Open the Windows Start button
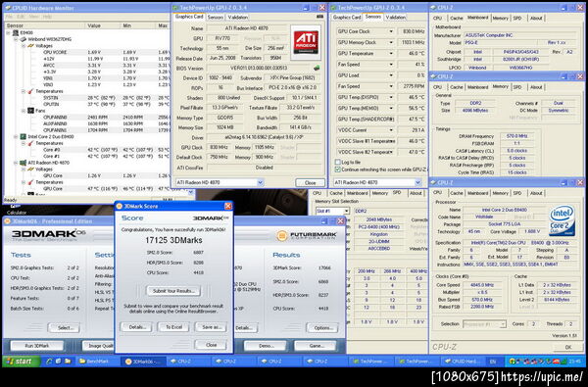 point(21,362)
